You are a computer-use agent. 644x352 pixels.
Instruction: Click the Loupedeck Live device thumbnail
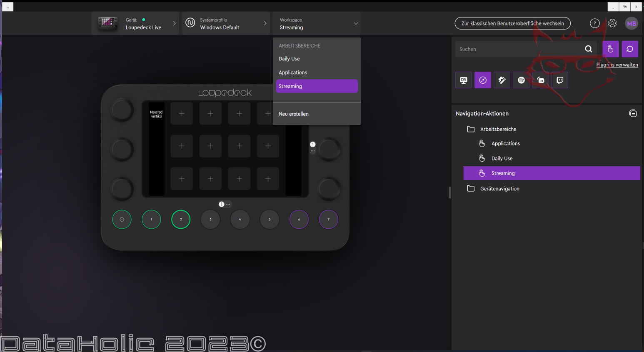tap(107, 23)
